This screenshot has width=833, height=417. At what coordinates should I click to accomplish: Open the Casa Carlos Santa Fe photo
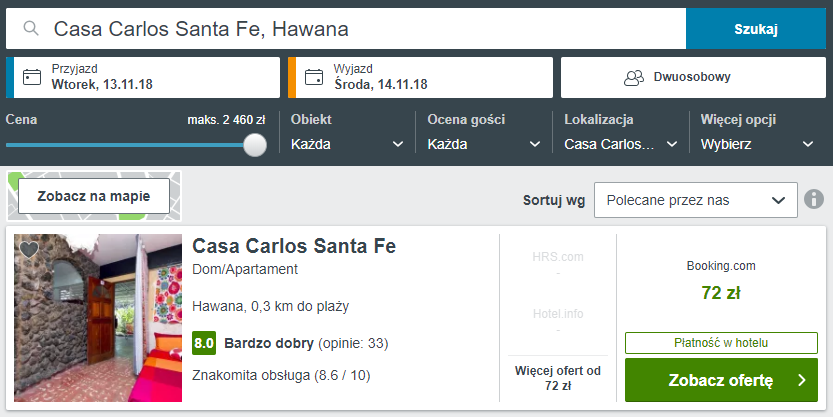coord(98,318)
